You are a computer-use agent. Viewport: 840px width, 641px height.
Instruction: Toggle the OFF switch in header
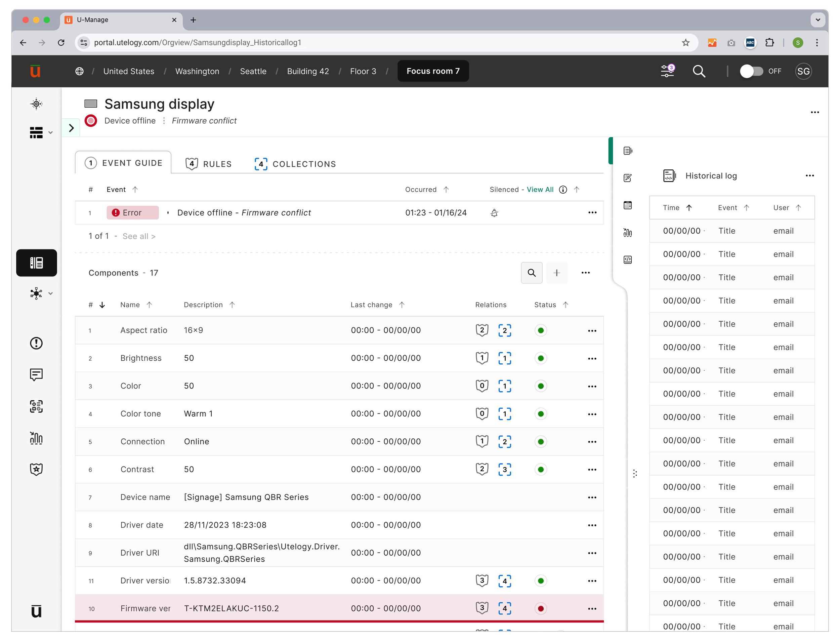[x=751, y=71]
